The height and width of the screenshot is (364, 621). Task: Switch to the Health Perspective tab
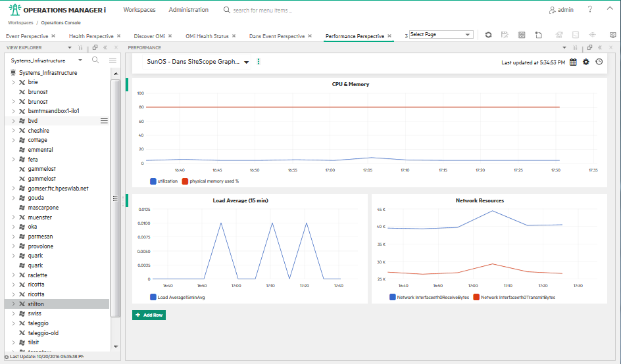click(91, 36)
